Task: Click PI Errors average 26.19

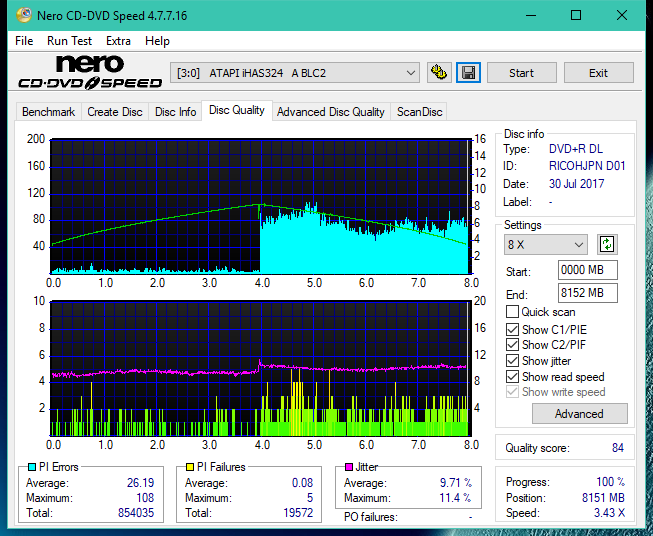Action: click(140, 483)
